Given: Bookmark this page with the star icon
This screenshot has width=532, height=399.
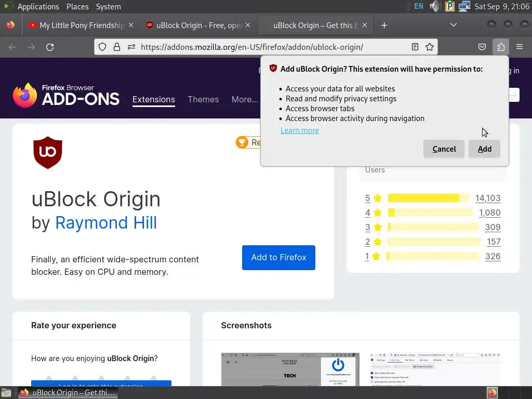Looking at the screenshot, I should (430, 47).
